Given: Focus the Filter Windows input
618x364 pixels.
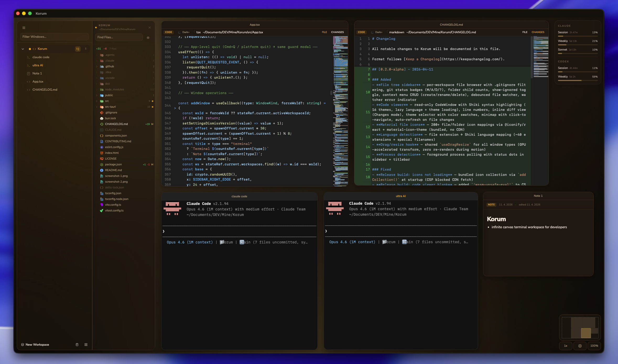Looking at the screenshot, I should (x=55, y=37).
